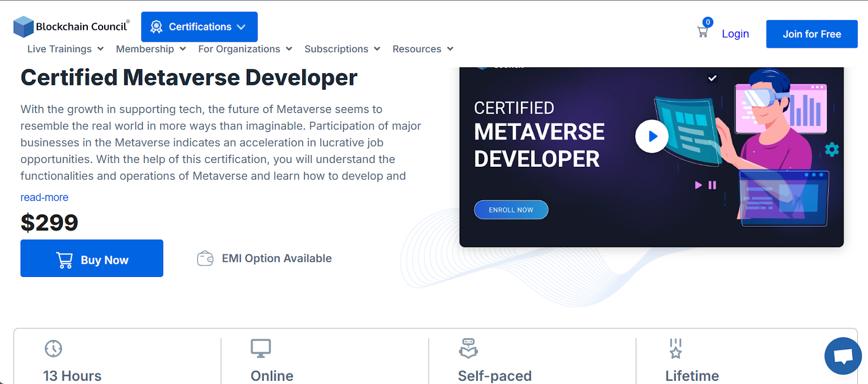Click the Join for Free button
868x384 pixels.
coord(812,34)
